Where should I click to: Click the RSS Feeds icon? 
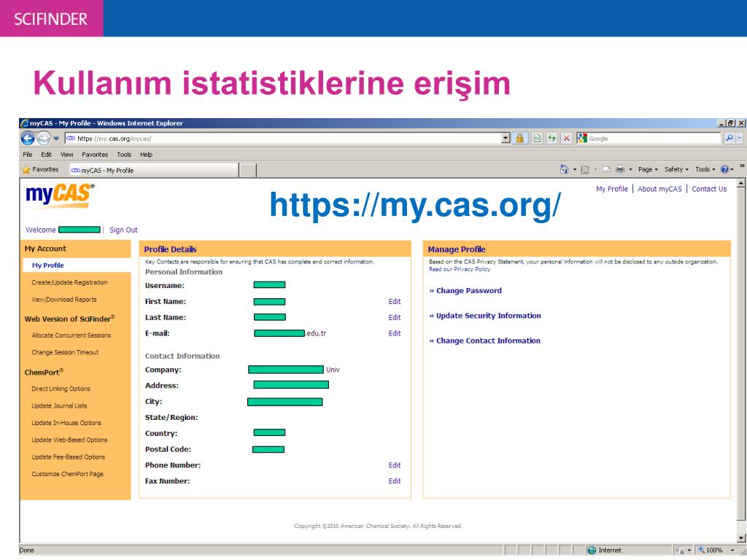click(x=585, y=169)
